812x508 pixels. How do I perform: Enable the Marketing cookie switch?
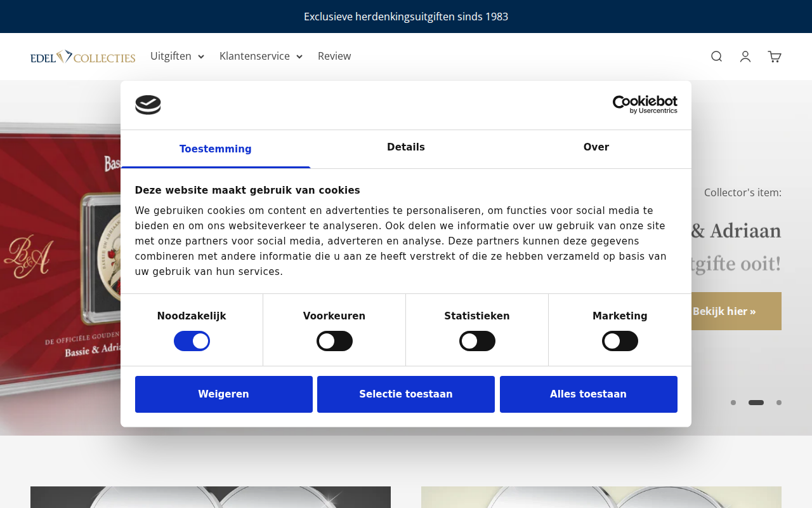click(620, 341)
